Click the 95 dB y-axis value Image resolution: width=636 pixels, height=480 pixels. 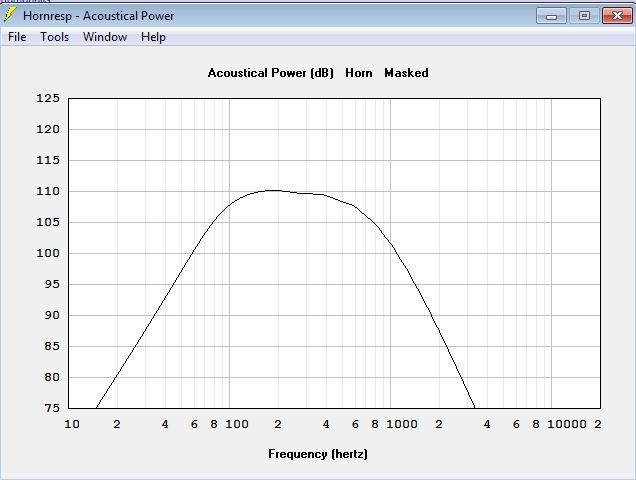[52, 284]
